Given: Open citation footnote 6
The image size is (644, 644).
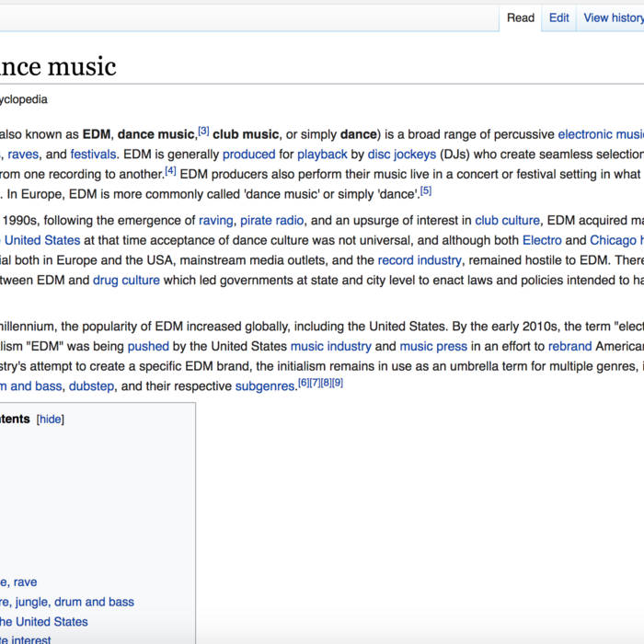Looking at the screenshot, I should click(x=304, y=383).
